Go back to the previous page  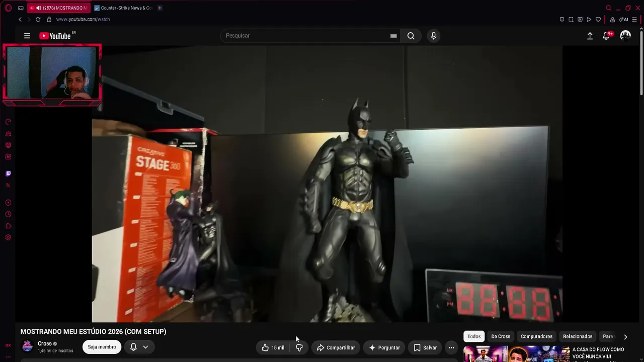pyautogui.click(x=20, y=20)
